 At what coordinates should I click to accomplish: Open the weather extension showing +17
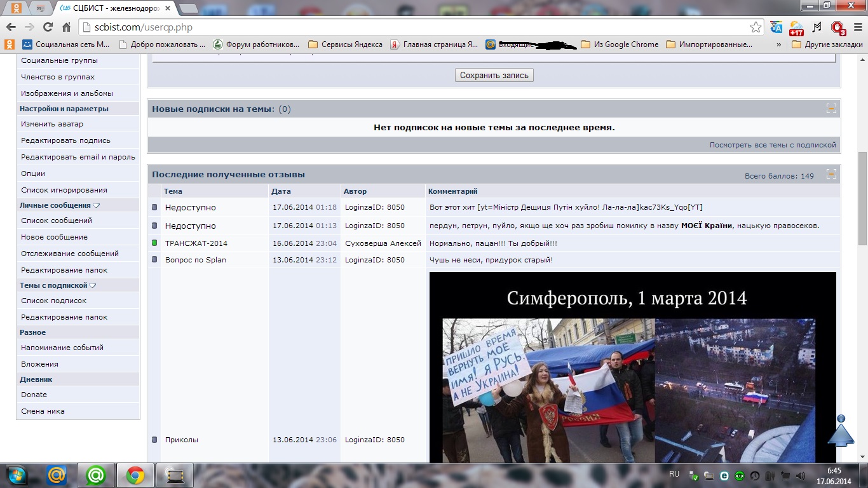(796, 28)
